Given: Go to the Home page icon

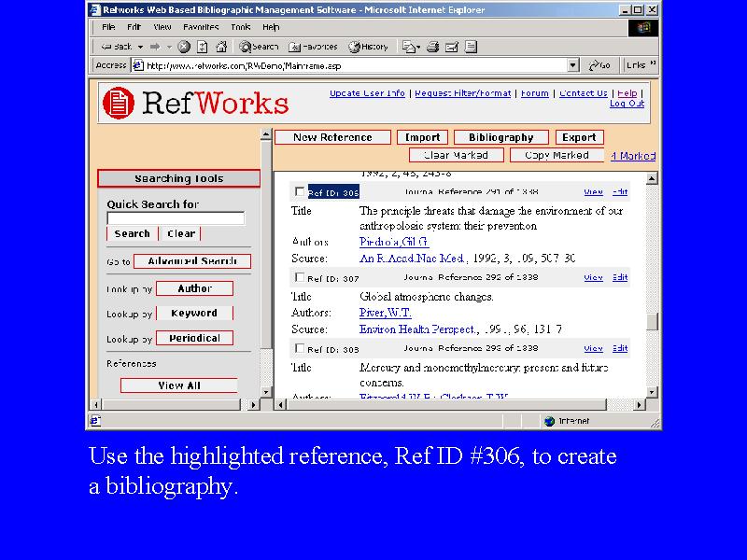Looking at the screenshot, I should [x=221, y=47].
